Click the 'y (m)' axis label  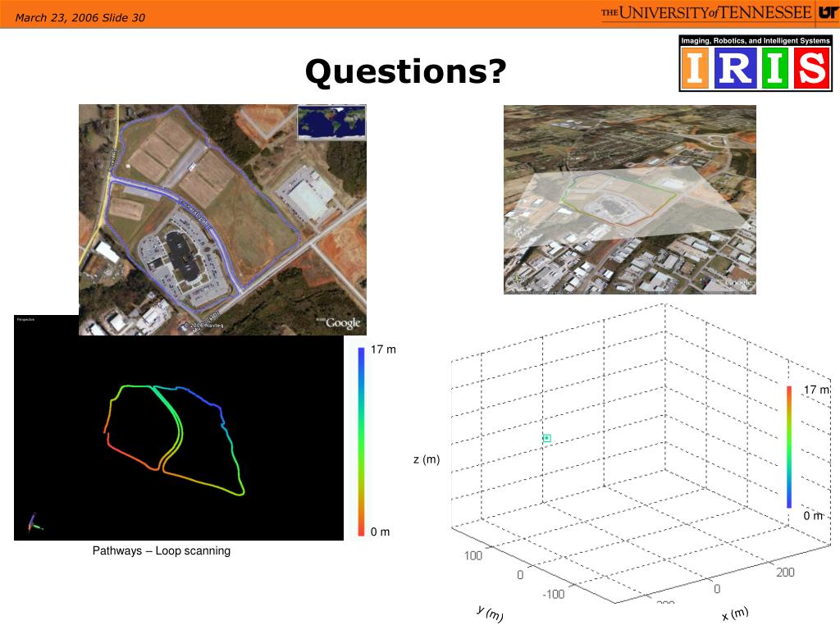[x=490, y=614]
